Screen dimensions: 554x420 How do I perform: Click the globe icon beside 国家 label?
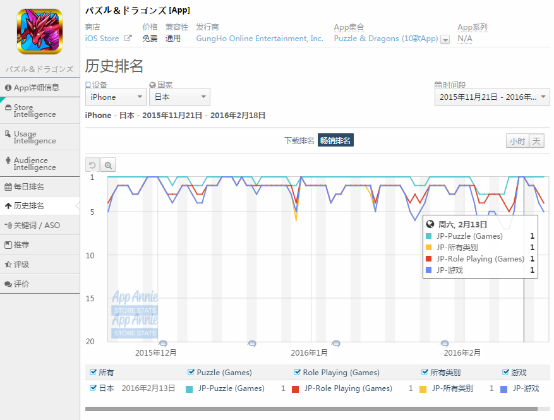(x=153, y=85)
